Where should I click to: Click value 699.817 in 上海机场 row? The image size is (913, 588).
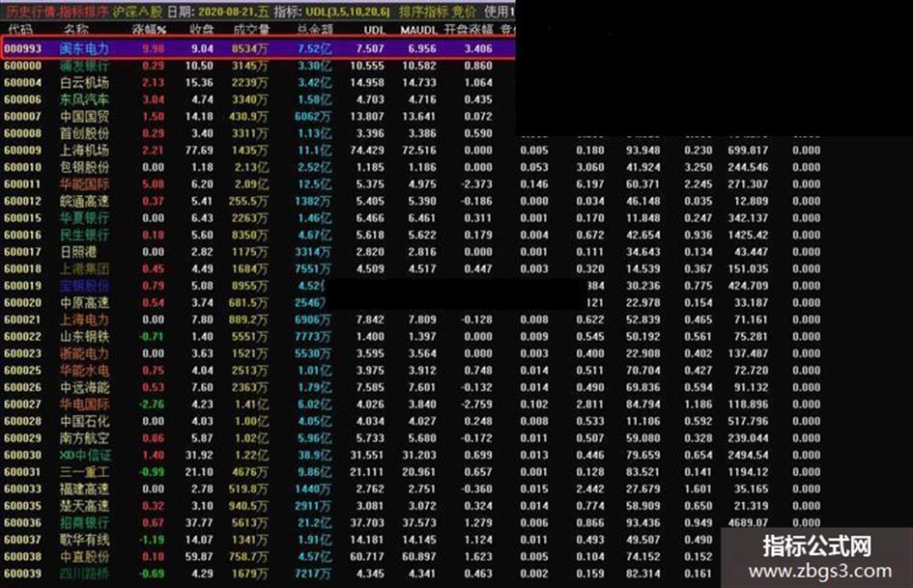[x=748, y=151]
